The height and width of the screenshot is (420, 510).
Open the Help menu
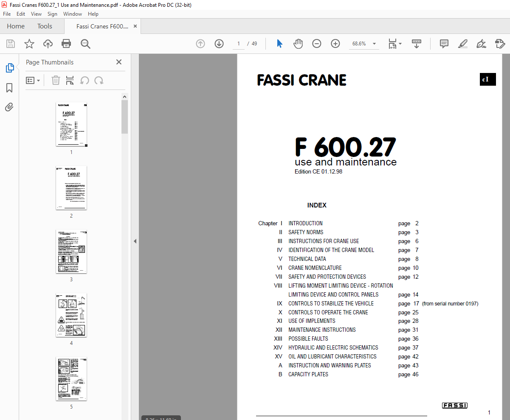93,14
